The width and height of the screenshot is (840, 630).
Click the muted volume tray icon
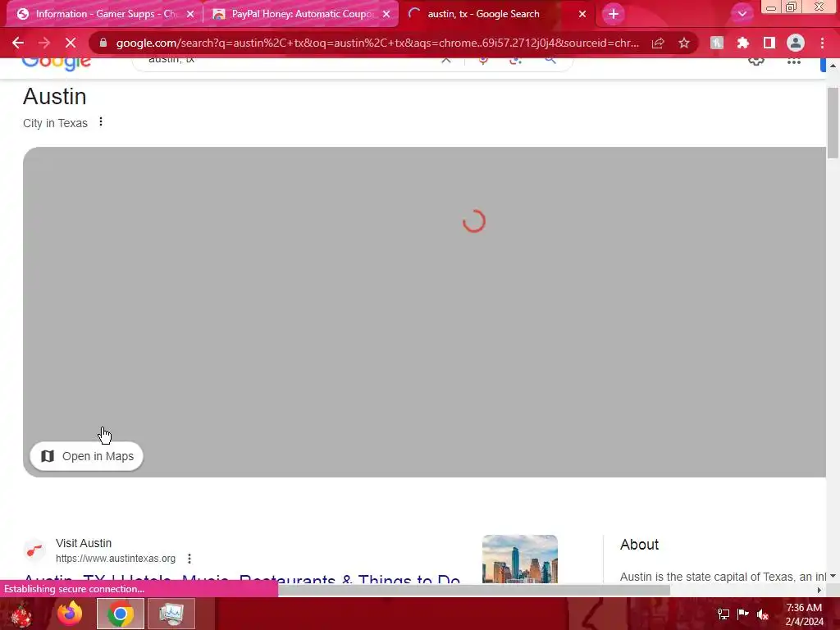pyautogui.click(x=763, y=614)
